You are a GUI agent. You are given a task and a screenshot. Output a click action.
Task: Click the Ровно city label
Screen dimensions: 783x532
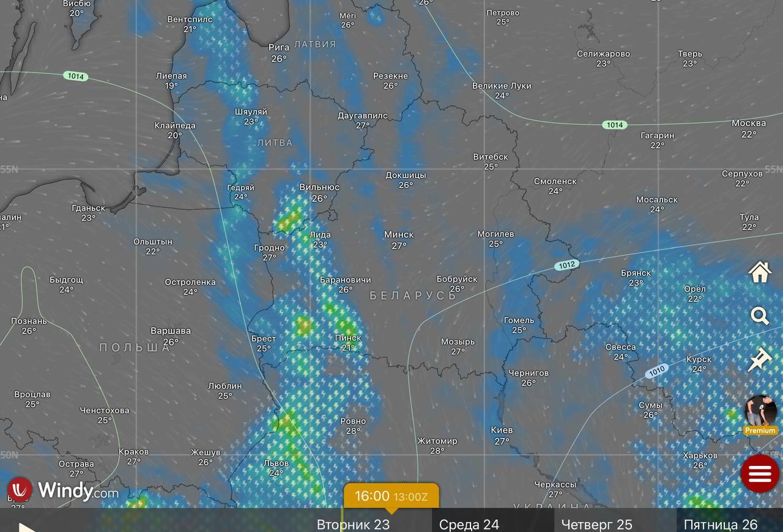pos(353,421)
